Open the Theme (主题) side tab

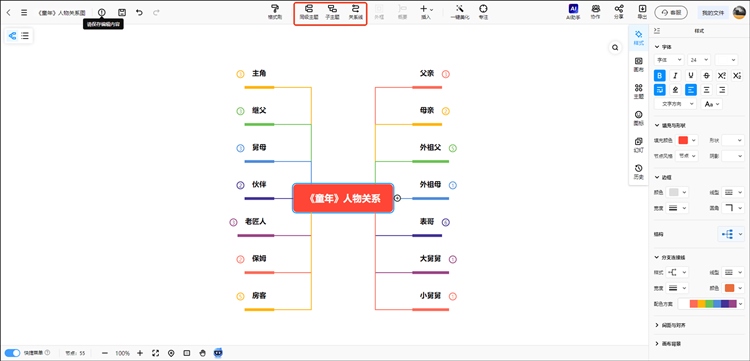pos(638,91)
